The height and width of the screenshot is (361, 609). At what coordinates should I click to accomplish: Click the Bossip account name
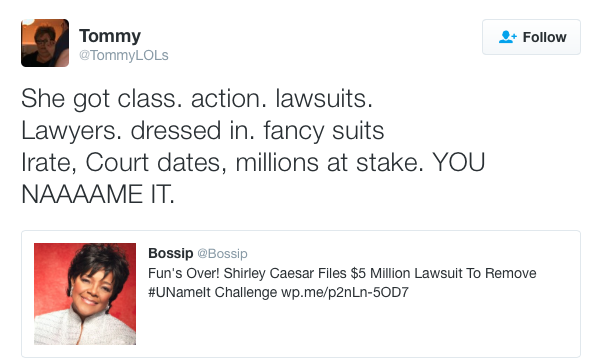(x=171, y=253)
